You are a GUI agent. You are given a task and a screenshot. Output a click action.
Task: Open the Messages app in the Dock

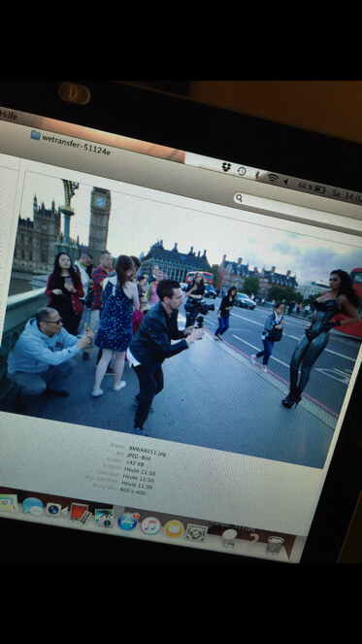[x=32, y=506]
